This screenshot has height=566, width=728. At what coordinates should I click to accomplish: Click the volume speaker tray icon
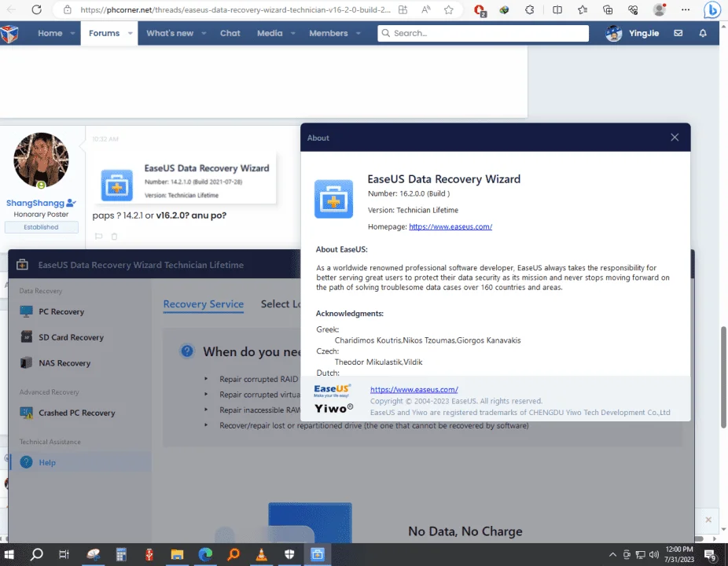654,554
